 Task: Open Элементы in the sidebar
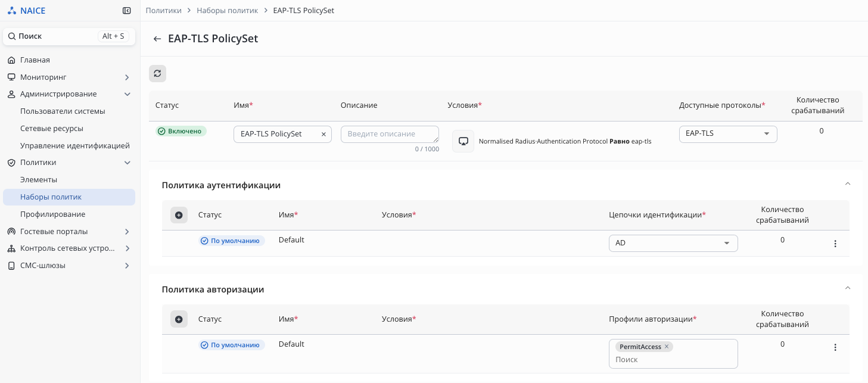coord(39,180)
